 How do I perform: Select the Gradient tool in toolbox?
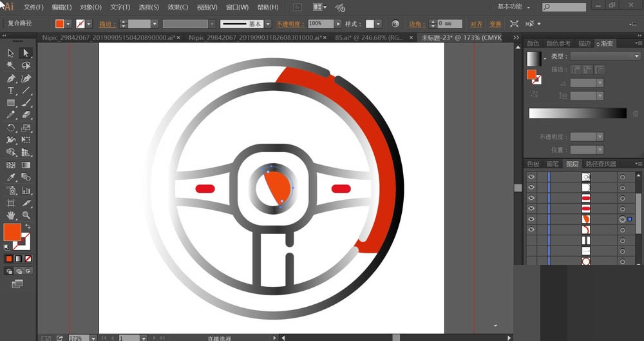[x=26, y=165]
